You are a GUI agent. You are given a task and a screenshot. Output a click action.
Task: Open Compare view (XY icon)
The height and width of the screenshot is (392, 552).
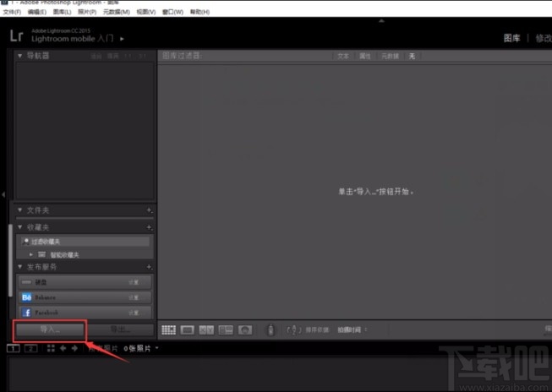(x=206, y=329)
